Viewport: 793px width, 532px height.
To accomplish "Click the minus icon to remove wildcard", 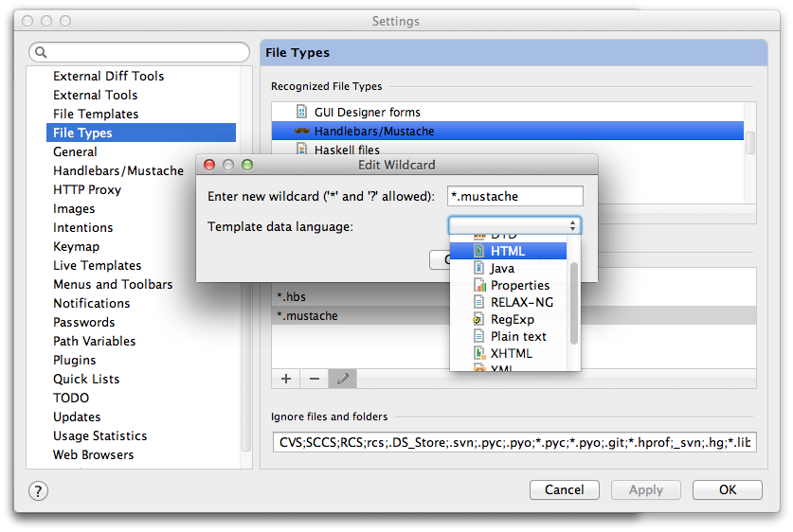I will [x=315, y=379].
